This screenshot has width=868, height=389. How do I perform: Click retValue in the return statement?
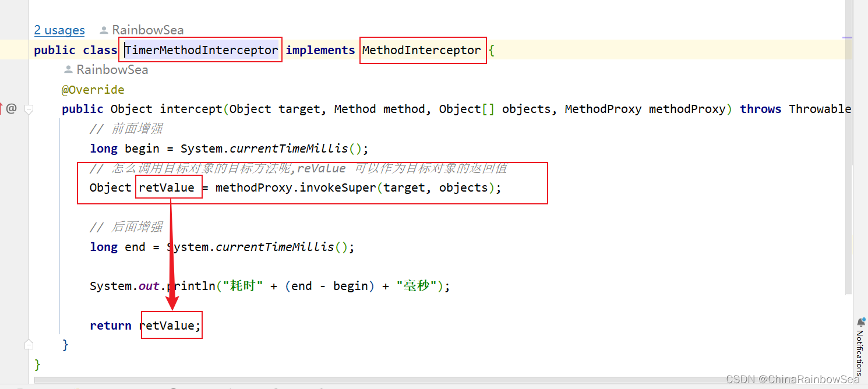tap(167, 326)
